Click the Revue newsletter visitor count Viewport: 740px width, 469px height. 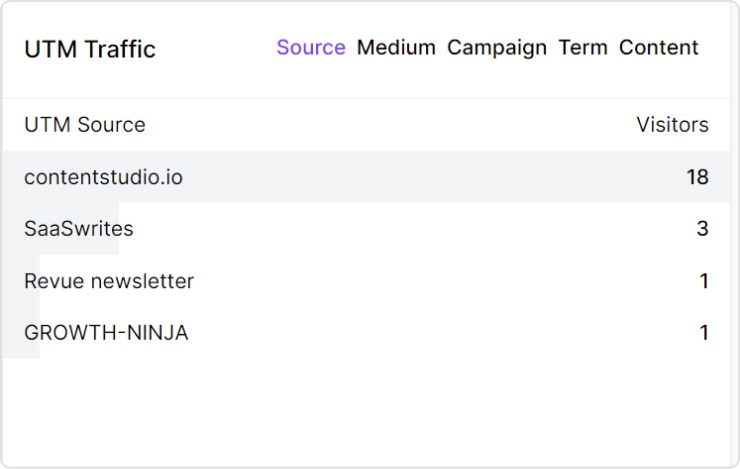pos(704,281)
